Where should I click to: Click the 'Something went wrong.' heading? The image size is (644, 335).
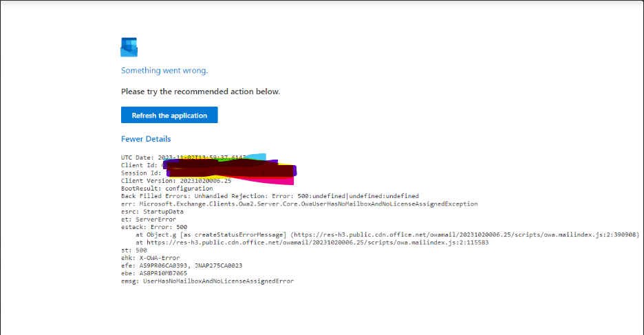click(x=164, y=71)
